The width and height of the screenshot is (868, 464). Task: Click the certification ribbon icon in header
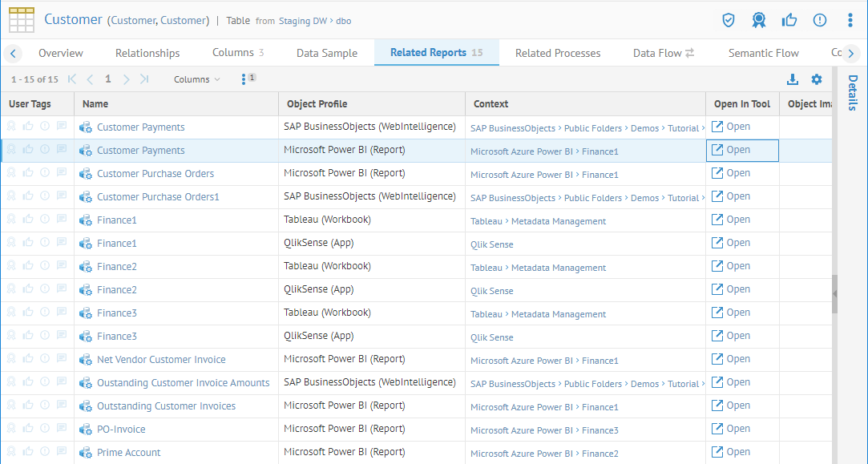[x=758, y=20]
